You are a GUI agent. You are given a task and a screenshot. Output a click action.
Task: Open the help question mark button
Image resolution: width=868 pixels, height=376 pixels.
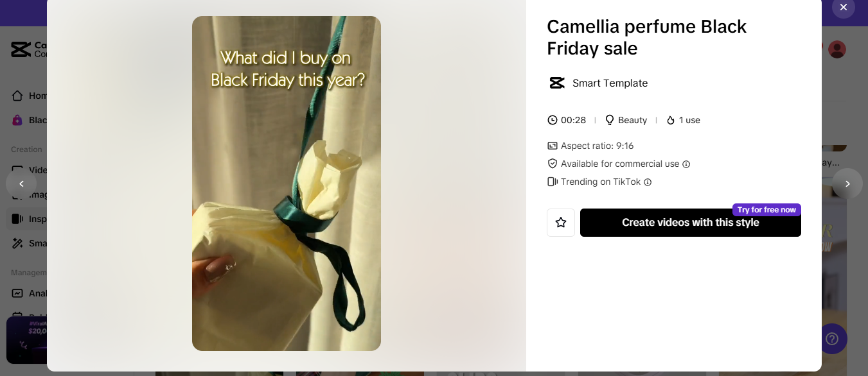click(832, 339)
